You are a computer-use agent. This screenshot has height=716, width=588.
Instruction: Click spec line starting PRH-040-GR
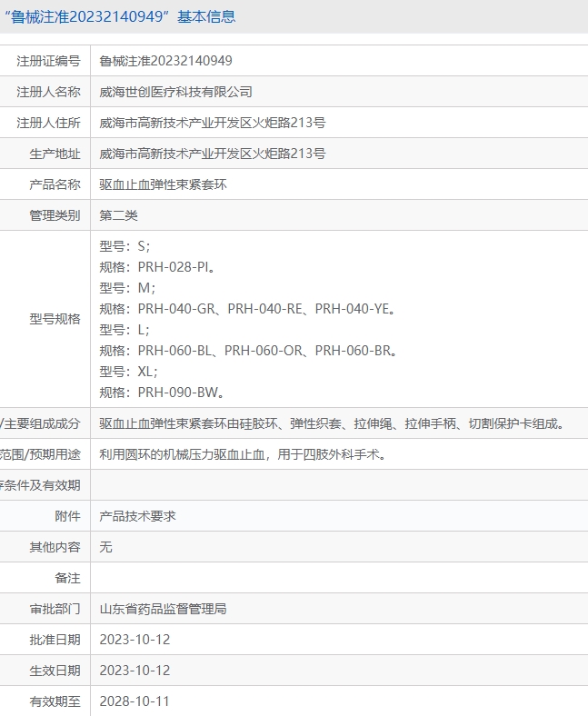click(247, 309)
